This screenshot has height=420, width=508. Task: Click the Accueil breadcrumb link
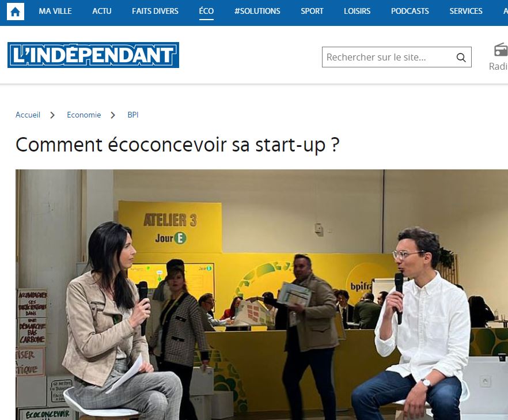pos(28,115)
